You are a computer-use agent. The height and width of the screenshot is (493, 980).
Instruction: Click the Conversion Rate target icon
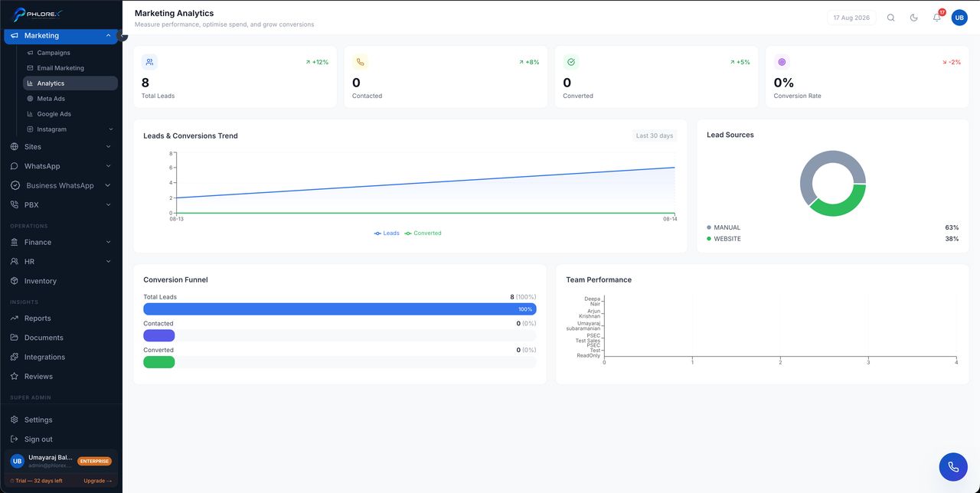tap(782, 62)
